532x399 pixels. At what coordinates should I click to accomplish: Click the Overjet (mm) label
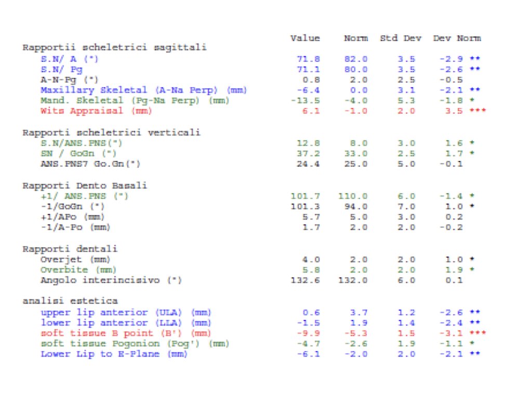click(75, 259)
